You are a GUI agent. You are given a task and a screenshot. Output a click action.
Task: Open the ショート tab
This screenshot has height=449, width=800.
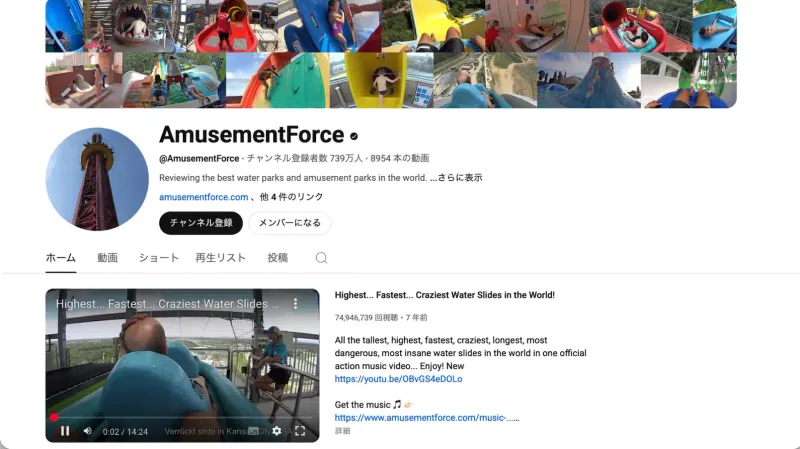(x=159, y=258)
